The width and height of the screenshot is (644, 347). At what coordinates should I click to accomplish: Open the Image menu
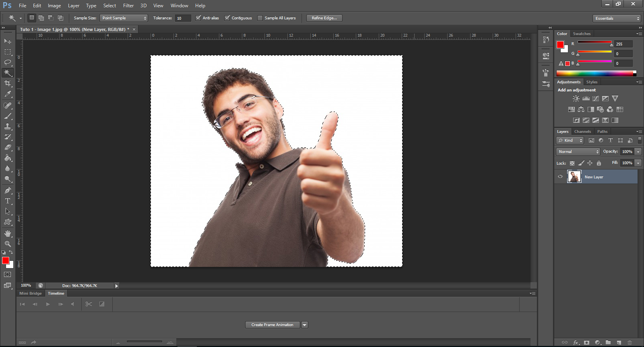pos(54,6)
